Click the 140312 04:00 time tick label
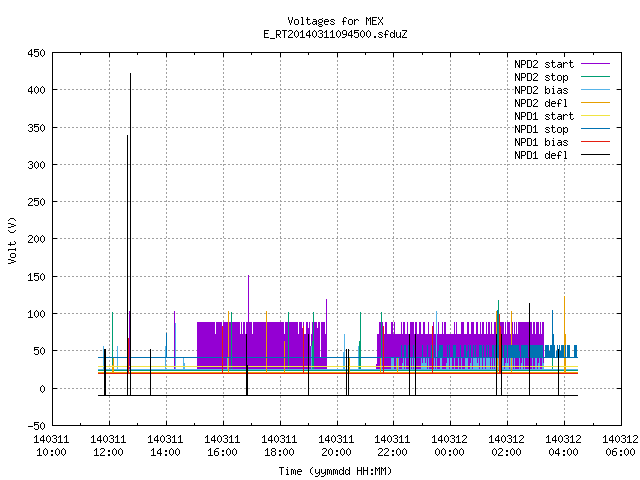 (x=564, y=446)
